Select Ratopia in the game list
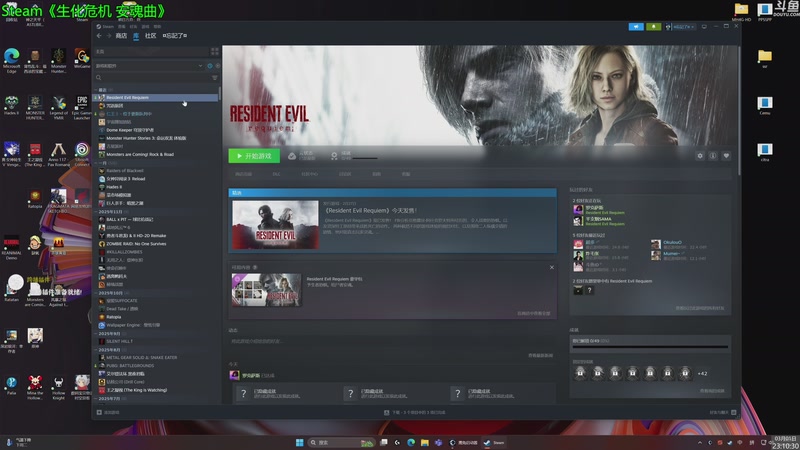 pyautogui.click(x=157, y=317)
